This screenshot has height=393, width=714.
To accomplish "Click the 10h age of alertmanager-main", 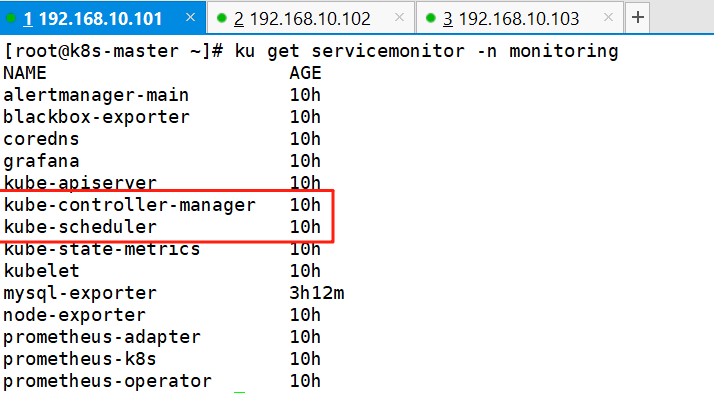I will 305,95.
